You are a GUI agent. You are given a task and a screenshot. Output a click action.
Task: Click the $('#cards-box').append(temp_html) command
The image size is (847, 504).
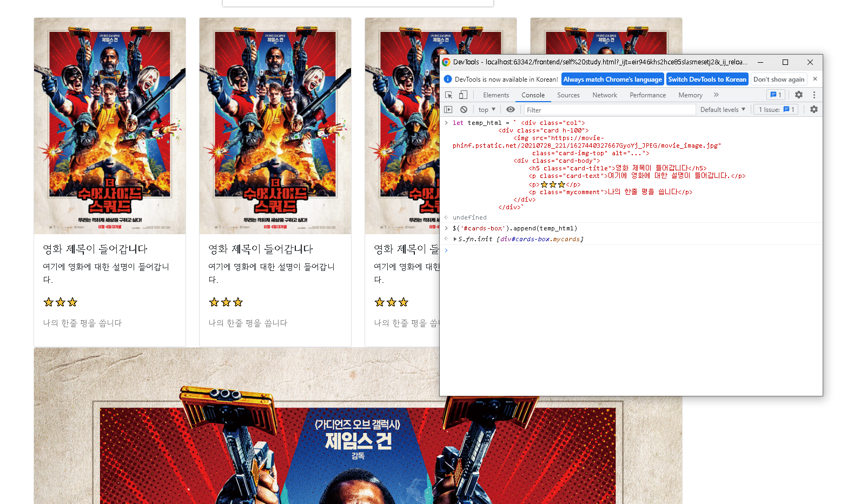click(x=515, y=228)
